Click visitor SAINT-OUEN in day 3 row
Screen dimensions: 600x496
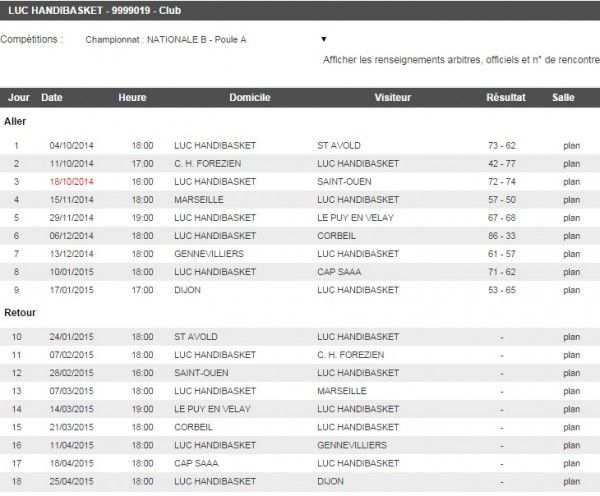(344, 181)
